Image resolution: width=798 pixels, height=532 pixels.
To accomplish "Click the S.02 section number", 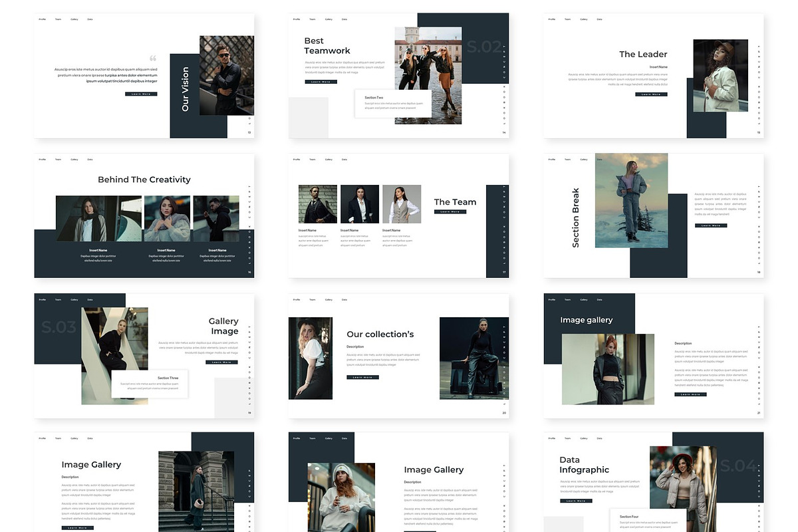I will point(484,47).
